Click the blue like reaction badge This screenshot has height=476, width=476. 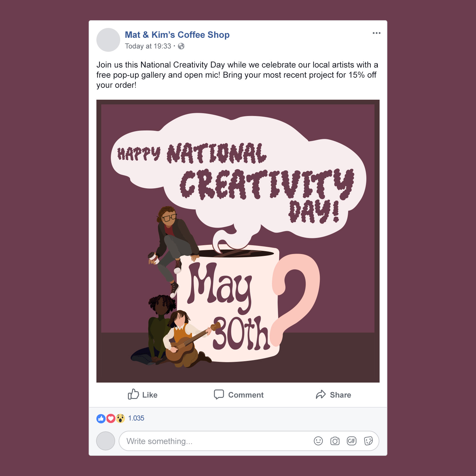tap(101, 419)
